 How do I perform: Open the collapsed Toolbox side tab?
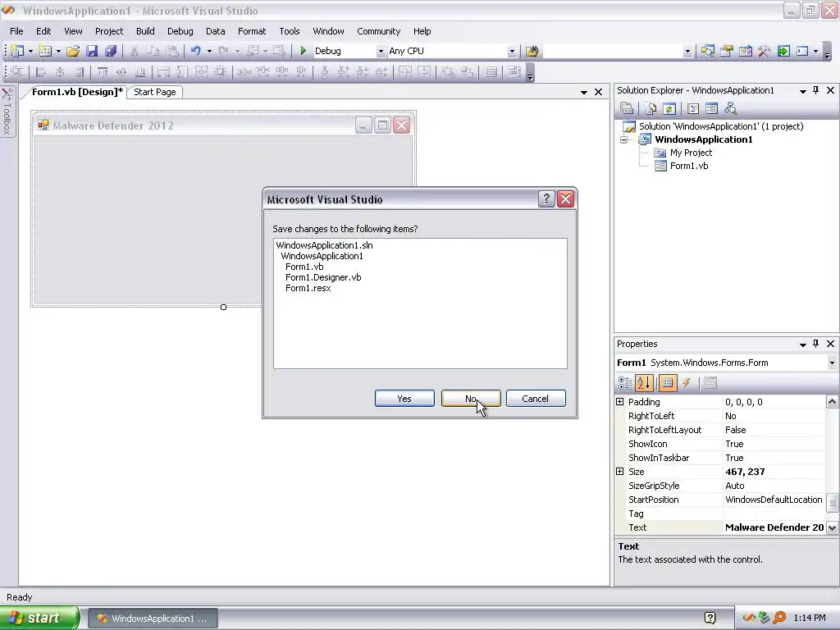tap(7, 112)
